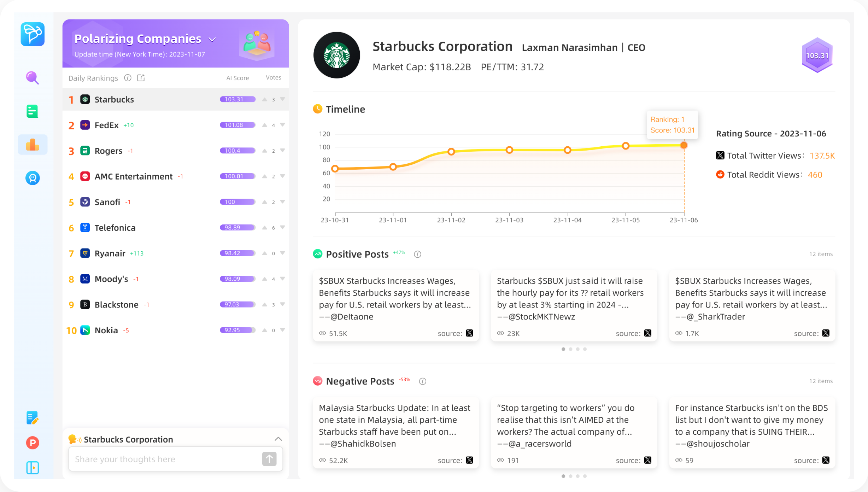The image size is (868, 492).
Task: Open the blue AI assistant sidebar icon
Action: pos(33,178)
